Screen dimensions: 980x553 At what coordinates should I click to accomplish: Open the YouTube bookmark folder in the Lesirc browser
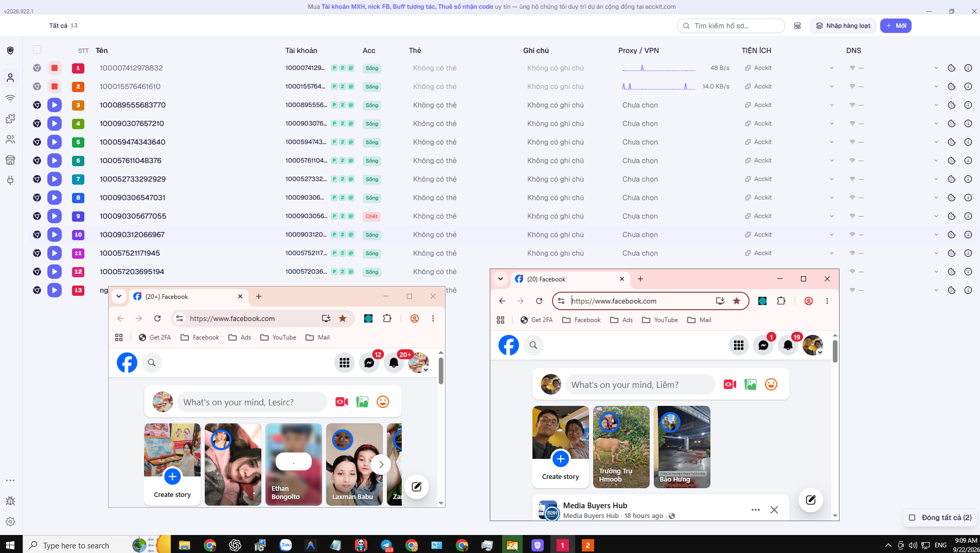pyautogui.click(x=278, y=337)
